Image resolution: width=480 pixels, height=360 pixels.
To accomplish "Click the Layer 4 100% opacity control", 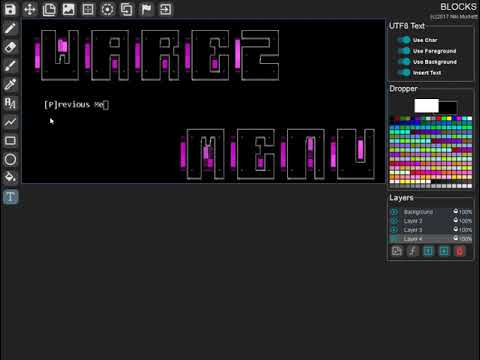I will 462,239.
